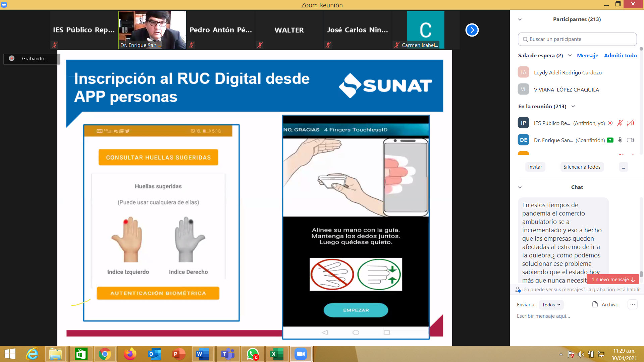Screen dimensions: 644x362
Task: Open WhatsApp from the taskbar
Action: [x=253, y=354]
